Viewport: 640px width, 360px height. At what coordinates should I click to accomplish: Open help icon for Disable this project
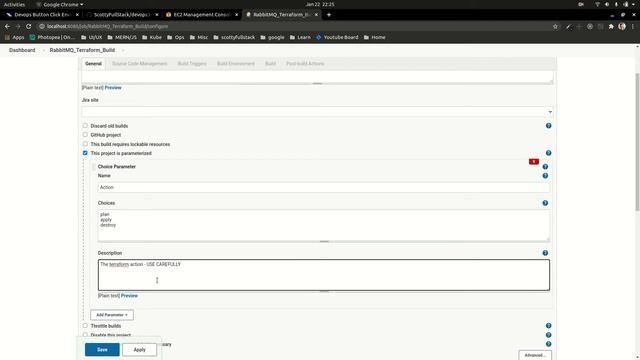tap(549, 335)
